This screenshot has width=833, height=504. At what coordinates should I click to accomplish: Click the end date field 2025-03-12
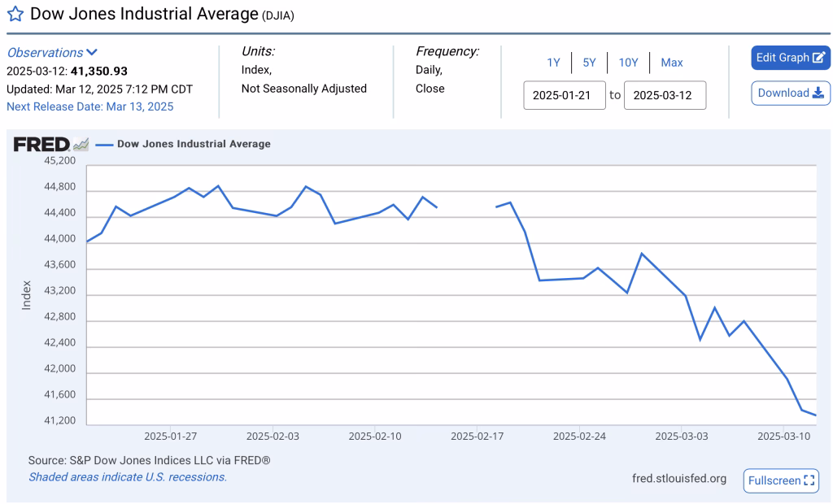(665, 95)
